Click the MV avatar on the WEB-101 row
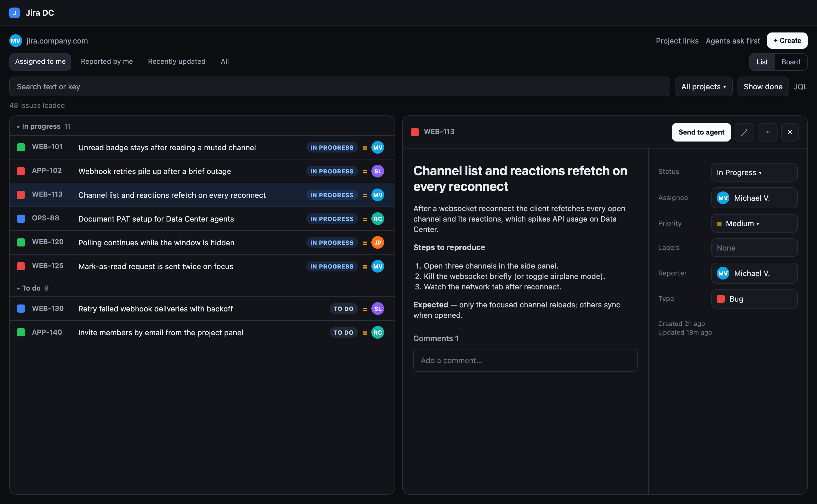Screen dimensions: 817x504 pyautogui.click(x=377, y=147)
